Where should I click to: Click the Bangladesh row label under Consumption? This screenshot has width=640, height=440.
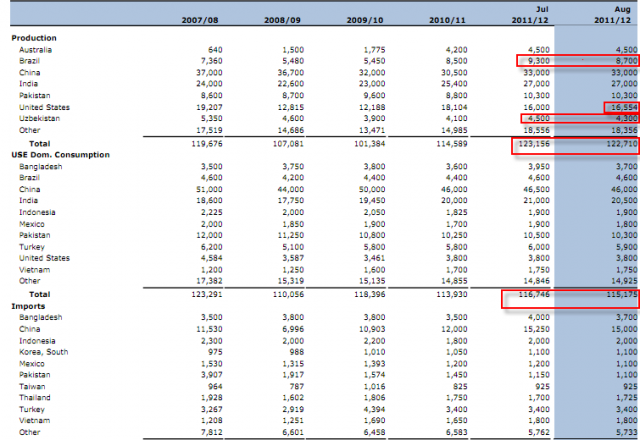click(x=40, y=167)
